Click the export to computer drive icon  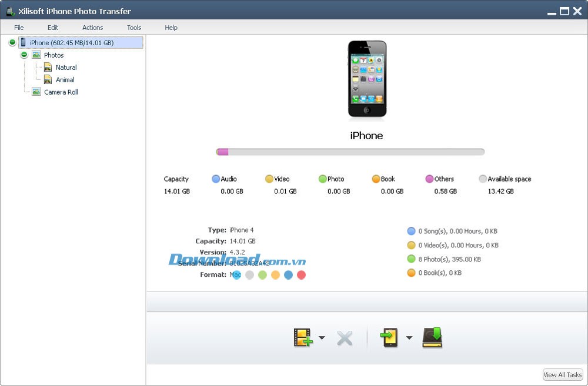tap(432, 337)
